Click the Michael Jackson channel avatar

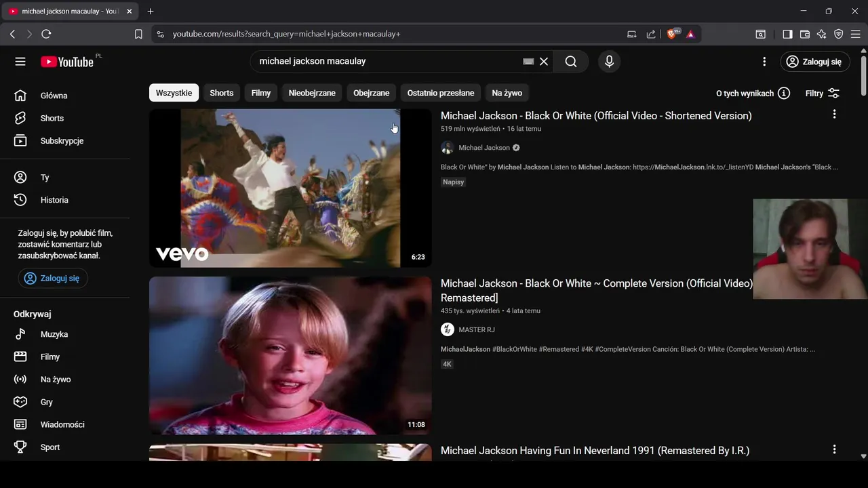(447, 148)
